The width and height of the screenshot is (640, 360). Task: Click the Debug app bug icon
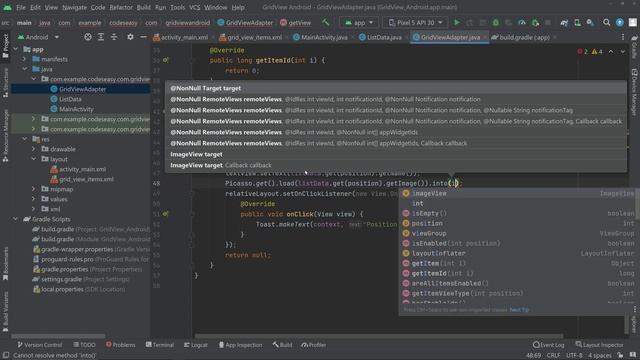click(496, 22)
